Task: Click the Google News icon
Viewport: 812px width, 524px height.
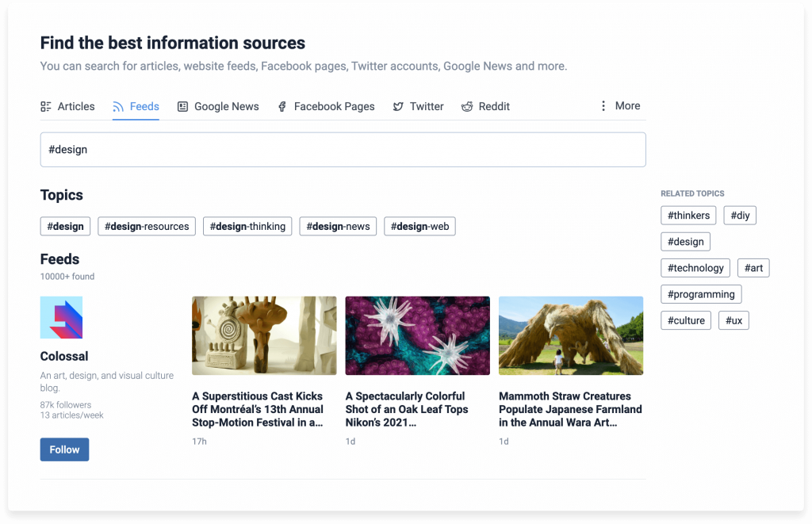Action: 183,105
